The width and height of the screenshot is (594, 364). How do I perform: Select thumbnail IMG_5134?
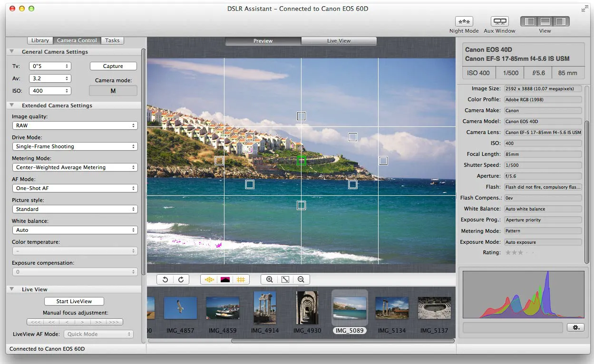pos(392,308)
